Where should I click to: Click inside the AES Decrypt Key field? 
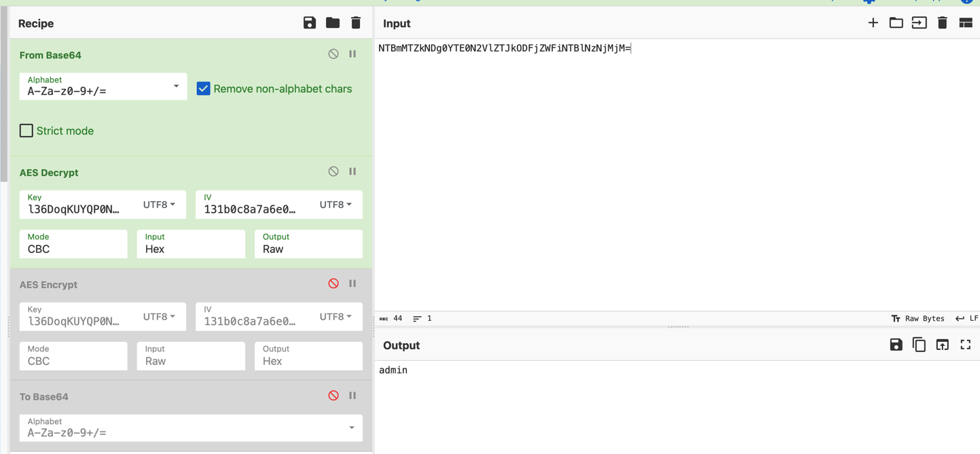(75, 209)
